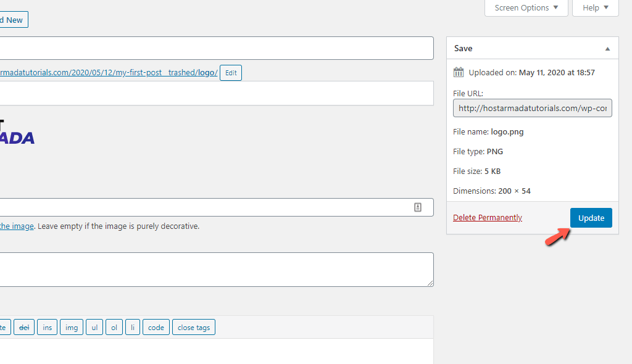Click the title input field

pyautogui.click(x=217, y=48)
